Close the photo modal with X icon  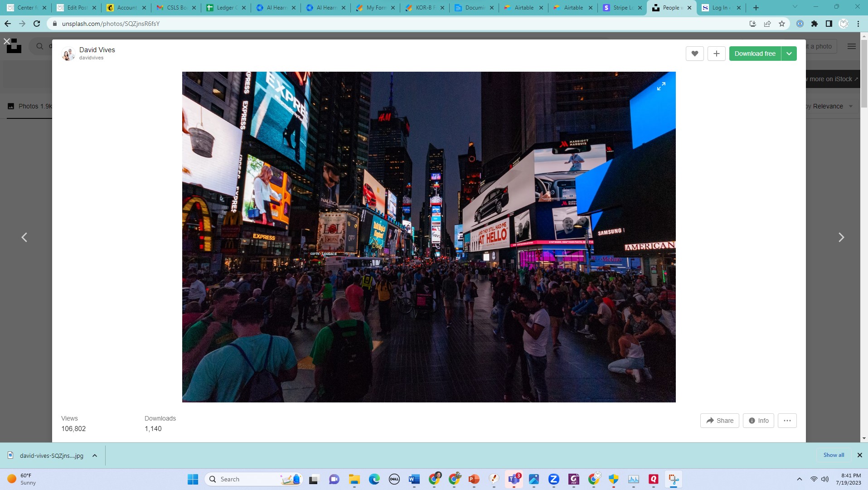(7, 41)
